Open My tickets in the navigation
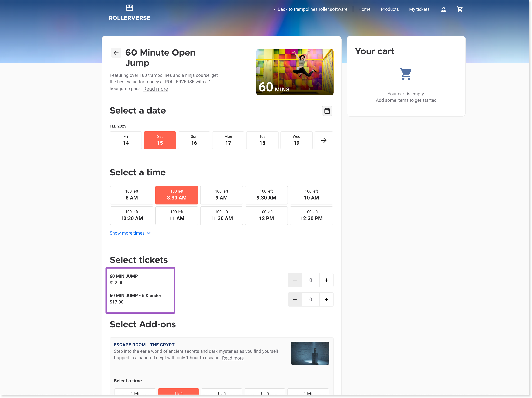The width and height of the screenshot is (532, 398). [419, 9]
